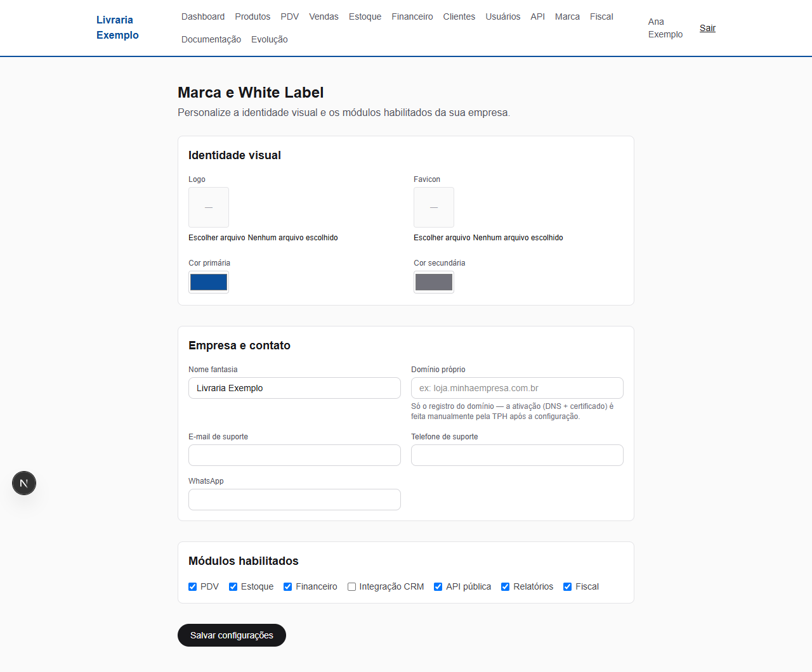This screenshot has height=672, width=812.
Task: Open the Cor primária color picker
Action: click(209, 282)
